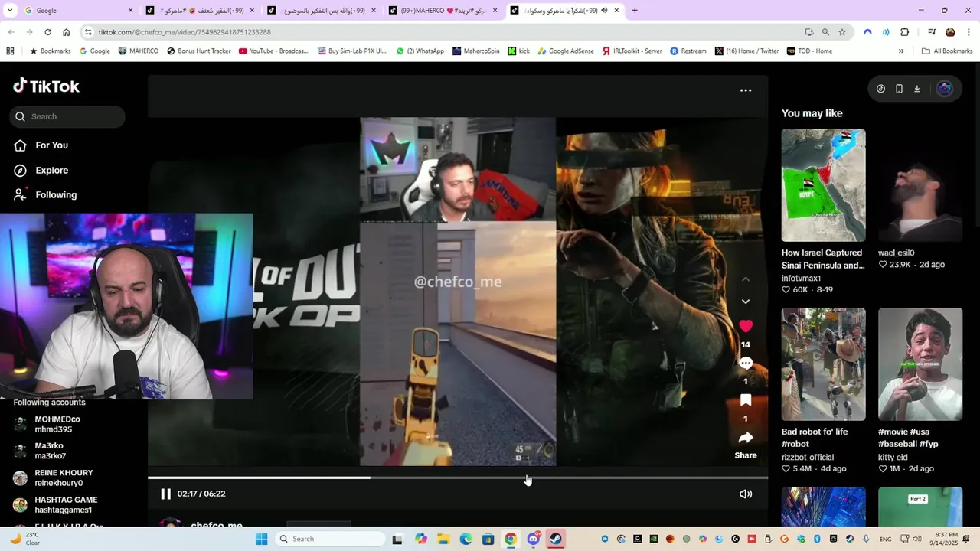Open the rizzbot_official account link
This screenshot has height=551, width=980.
pos(808,457)
